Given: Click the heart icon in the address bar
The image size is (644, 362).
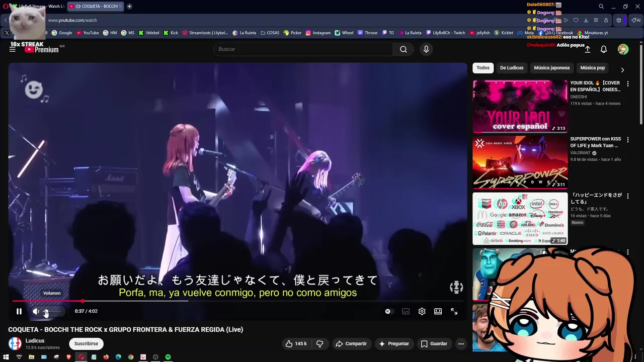Looking at the screenshot, I should [x=576, y=20].
